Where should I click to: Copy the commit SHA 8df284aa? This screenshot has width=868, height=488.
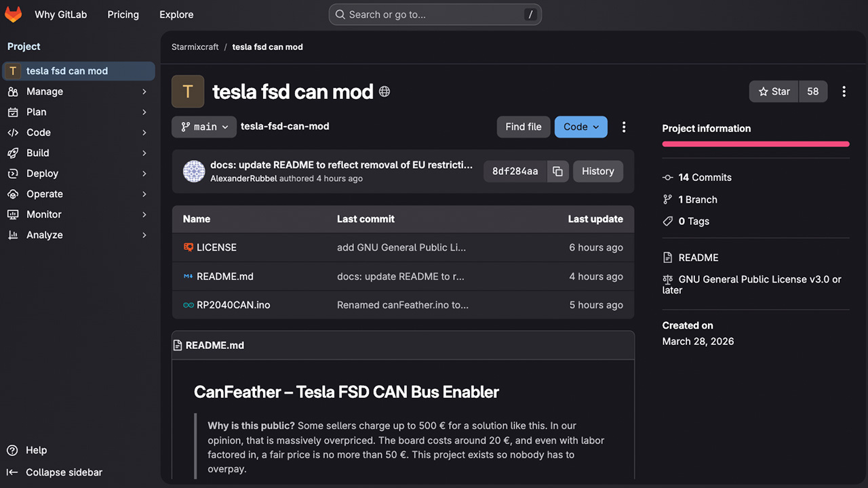tap(557, 171)
